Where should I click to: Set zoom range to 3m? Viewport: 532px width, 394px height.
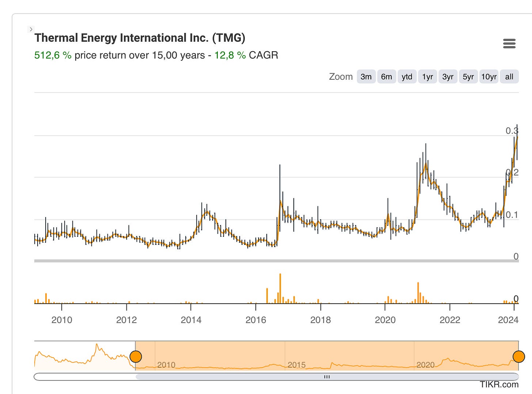pos(366,77)
